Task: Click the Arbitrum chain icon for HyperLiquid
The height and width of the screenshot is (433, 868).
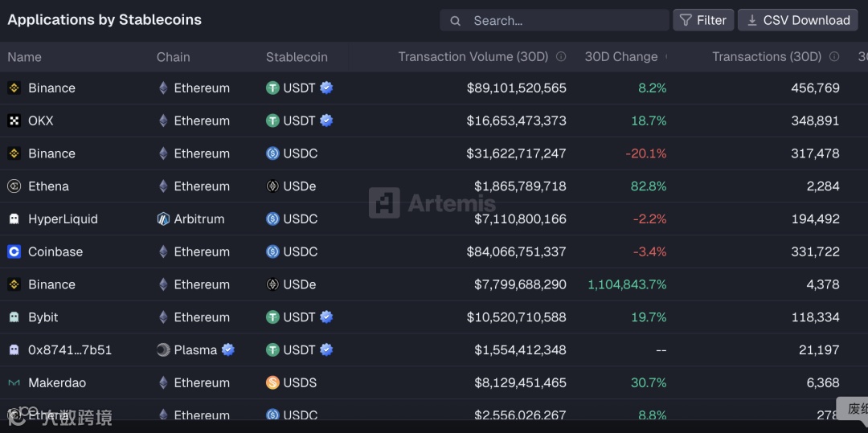Action: click(163, 219)
